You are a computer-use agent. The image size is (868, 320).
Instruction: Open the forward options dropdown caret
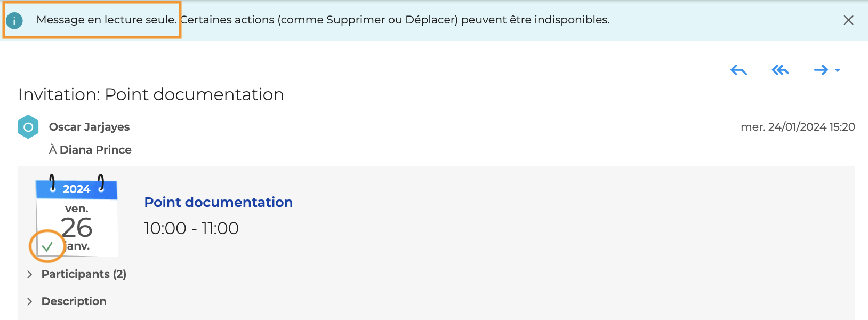(x=838, y=70)
